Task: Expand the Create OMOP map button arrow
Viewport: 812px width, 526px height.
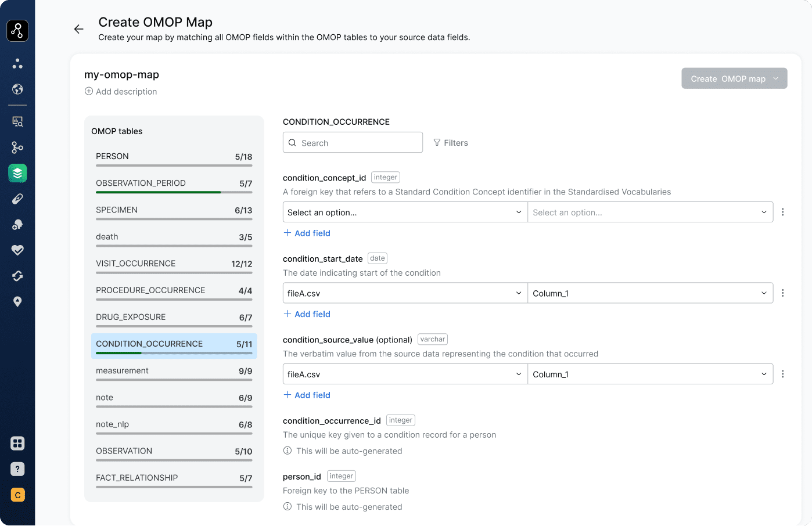Action: pos(776,78)
